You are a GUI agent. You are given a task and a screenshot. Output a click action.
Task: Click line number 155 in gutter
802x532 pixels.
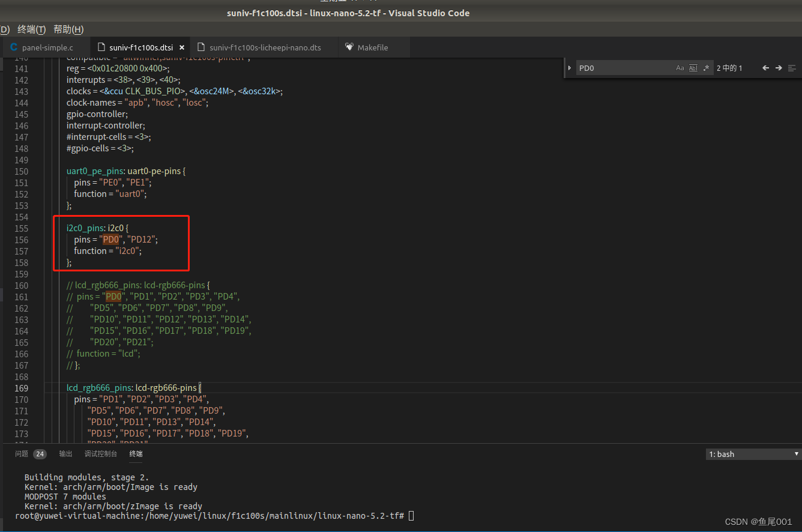point(21,228)
